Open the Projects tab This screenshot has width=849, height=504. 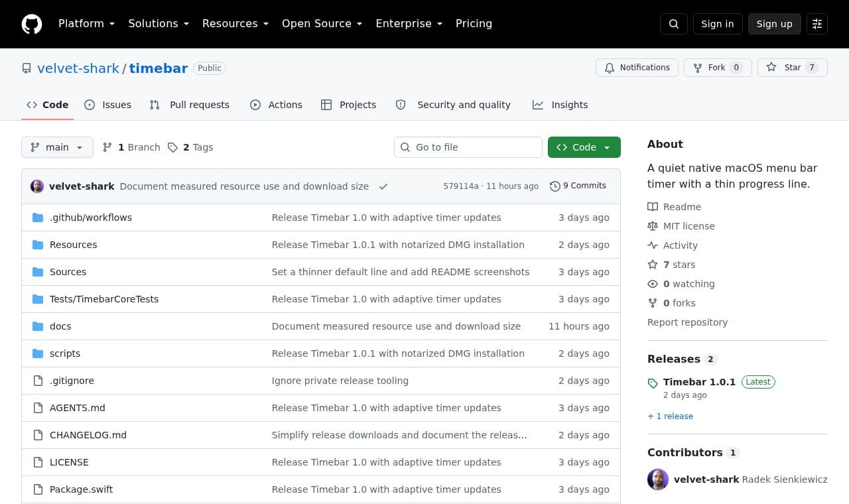(348, 105)
